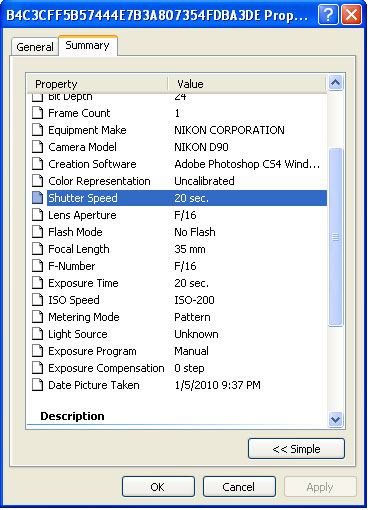
Task: Click the page icon beside F-Number
Action: (x=38, y=266)
